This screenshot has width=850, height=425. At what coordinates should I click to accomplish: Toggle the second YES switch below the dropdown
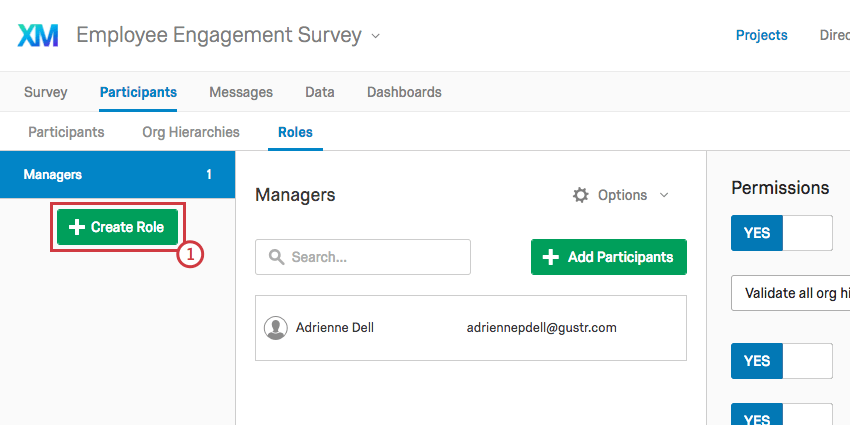pyautogui.click(x=781, y=361)
